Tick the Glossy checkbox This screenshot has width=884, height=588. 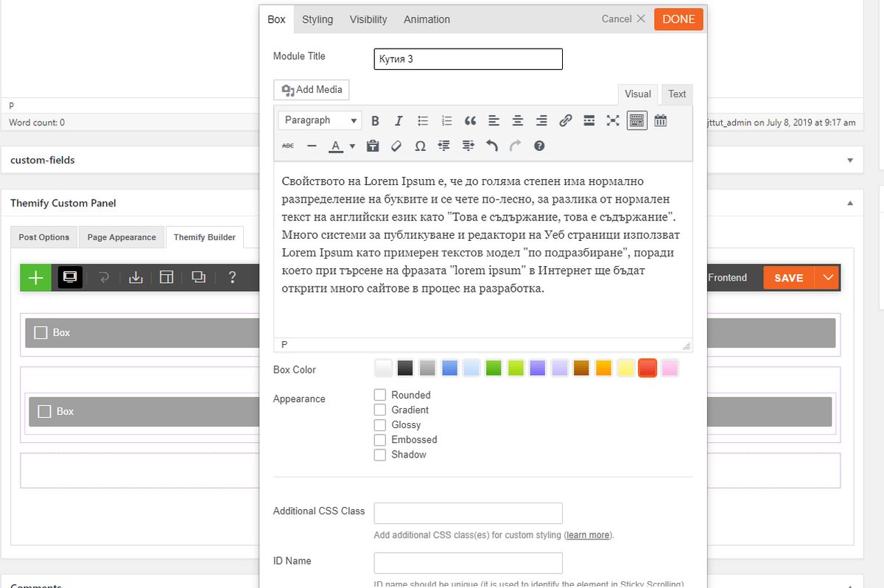click(380, 425)
